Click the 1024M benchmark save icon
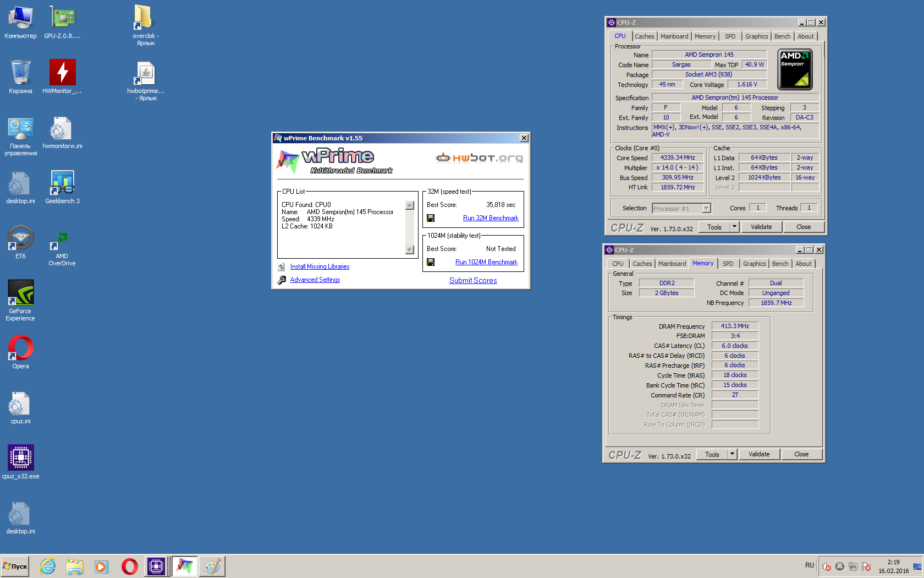Viewport: 924px width, 578px height. 431,262
